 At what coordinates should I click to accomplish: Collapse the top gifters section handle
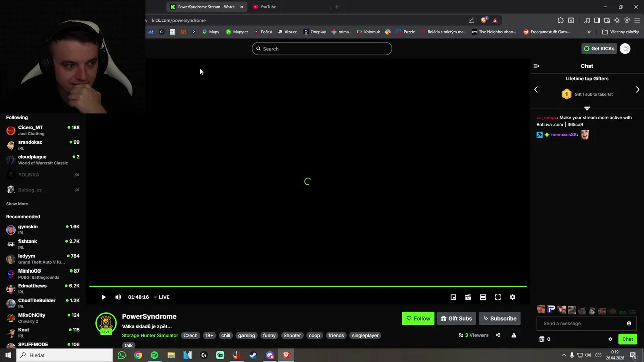click(x=587, y=108)
